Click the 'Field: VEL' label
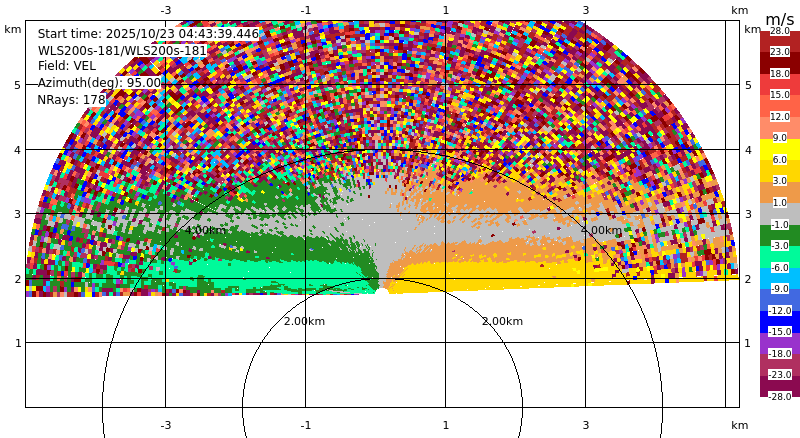This screenshot has width=800, height=438. (66, 66)
